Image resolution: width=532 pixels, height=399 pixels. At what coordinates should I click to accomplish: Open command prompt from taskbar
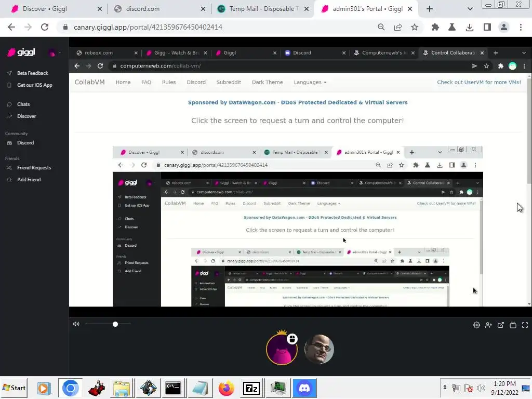point(173,388)
